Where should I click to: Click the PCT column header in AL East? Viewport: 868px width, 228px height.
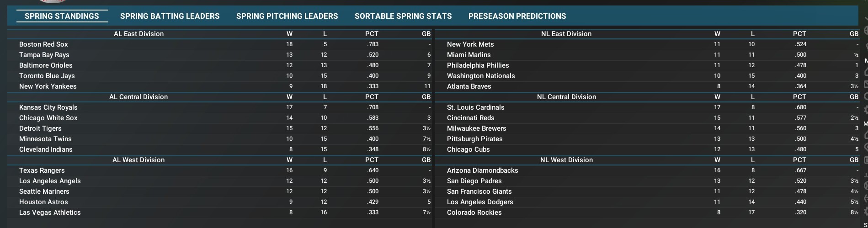coord(372,34)
